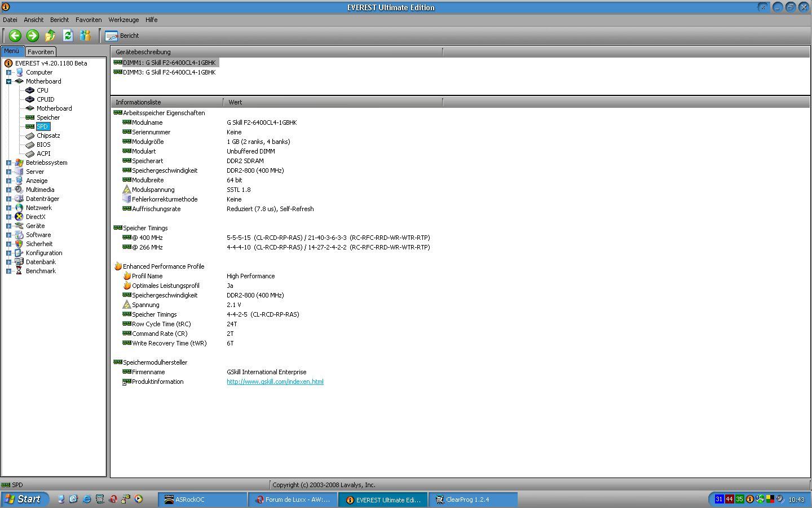Select the Datenbank tree item
This screenshot has height=508, width=812.
(x=41, y=262)
